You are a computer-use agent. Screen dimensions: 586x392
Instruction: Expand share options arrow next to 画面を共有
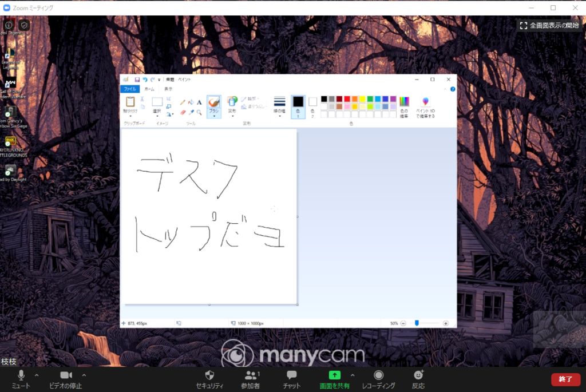(x=353, y=375)
